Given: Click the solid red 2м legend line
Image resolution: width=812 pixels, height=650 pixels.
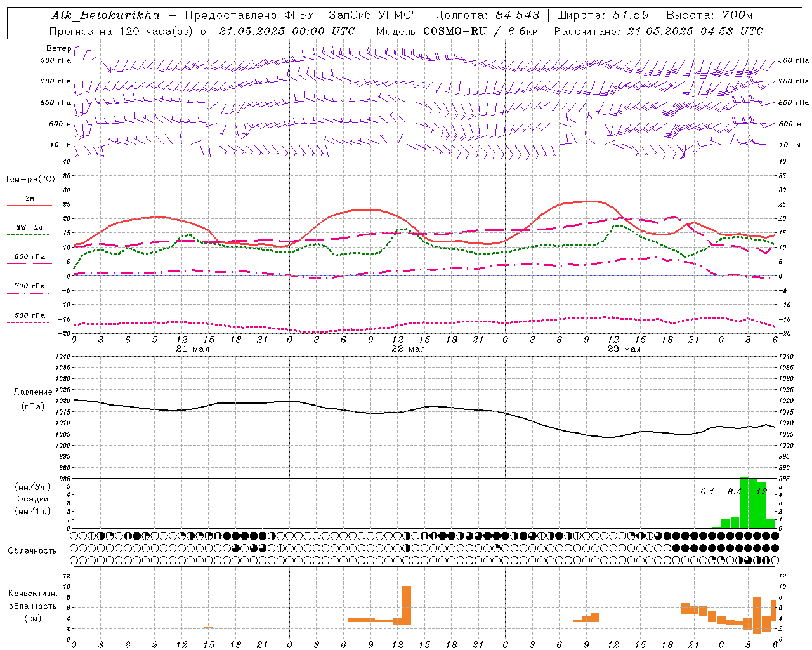Looking at the screenshot, I should 29,206.
